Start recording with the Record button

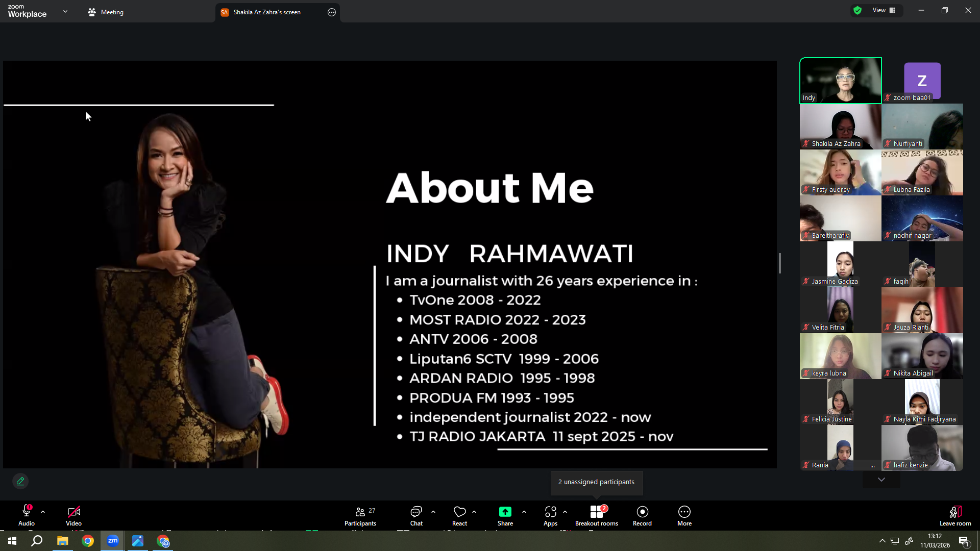[x=642, y=515]
